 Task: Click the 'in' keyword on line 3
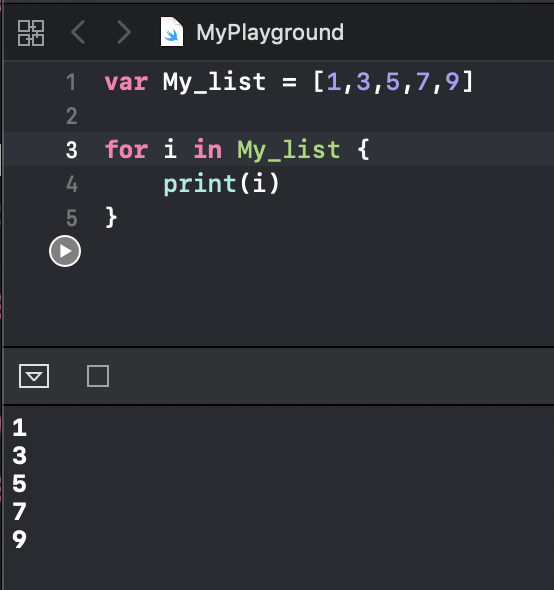click(x=207, y=149)
